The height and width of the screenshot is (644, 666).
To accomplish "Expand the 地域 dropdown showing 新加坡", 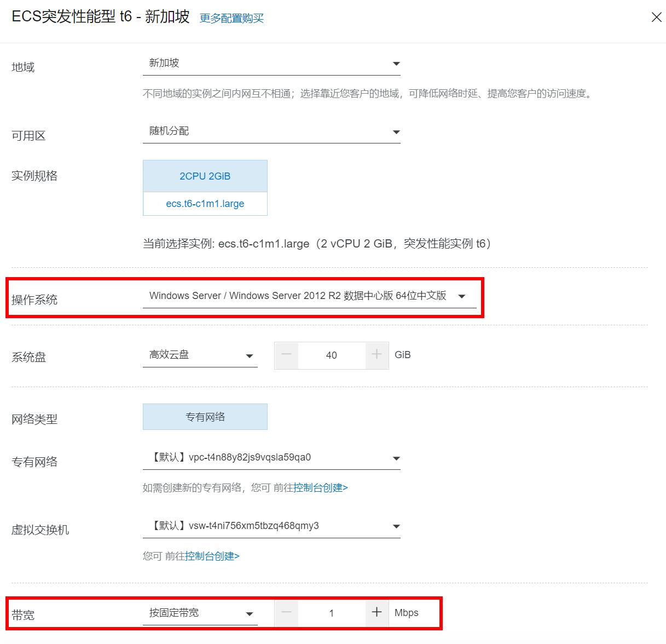I will (x=271, y=64).
